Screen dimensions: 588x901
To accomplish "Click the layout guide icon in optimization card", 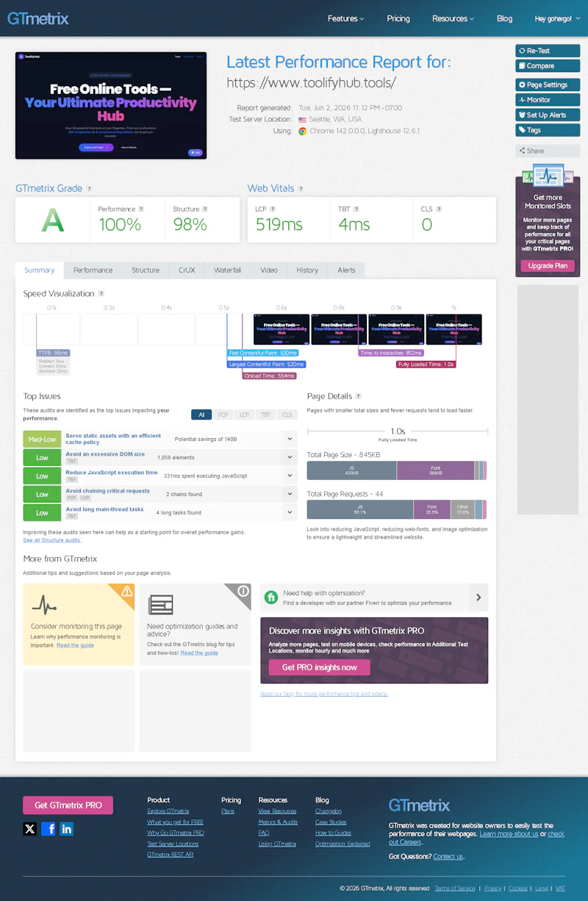I will point(160,605).
